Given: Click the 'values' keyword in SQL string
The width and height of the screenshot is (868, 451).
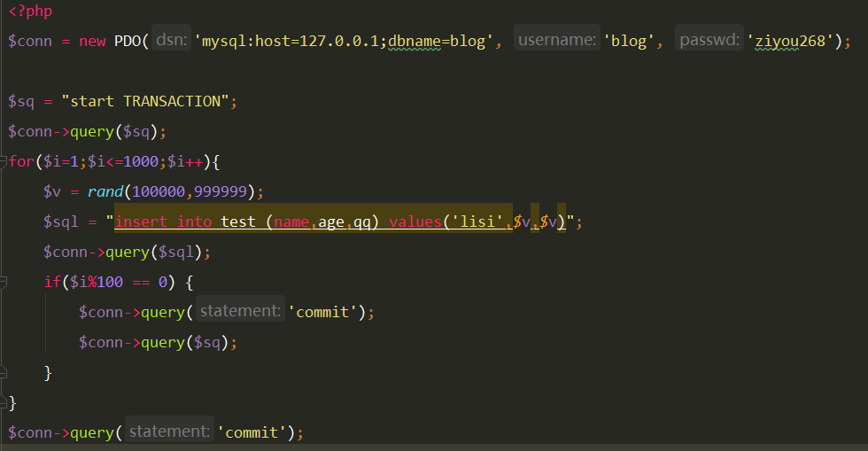Looking at the screenshot, I should click(x=415, y=222).
